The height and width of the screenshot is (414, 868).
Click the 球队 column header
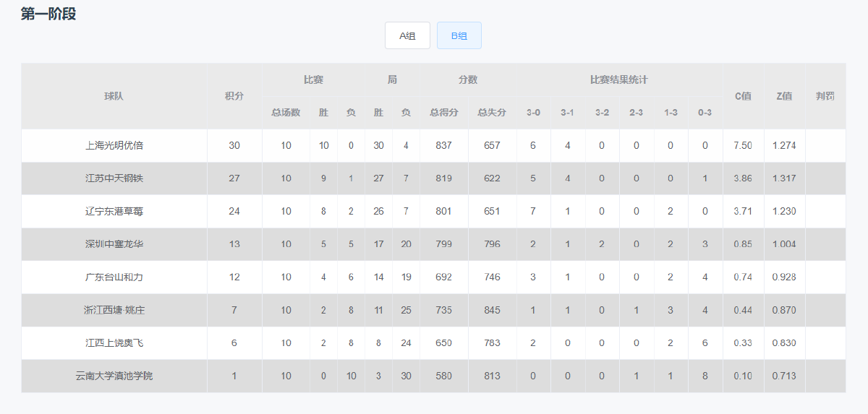pyautogui.click(x=114, y=96)
